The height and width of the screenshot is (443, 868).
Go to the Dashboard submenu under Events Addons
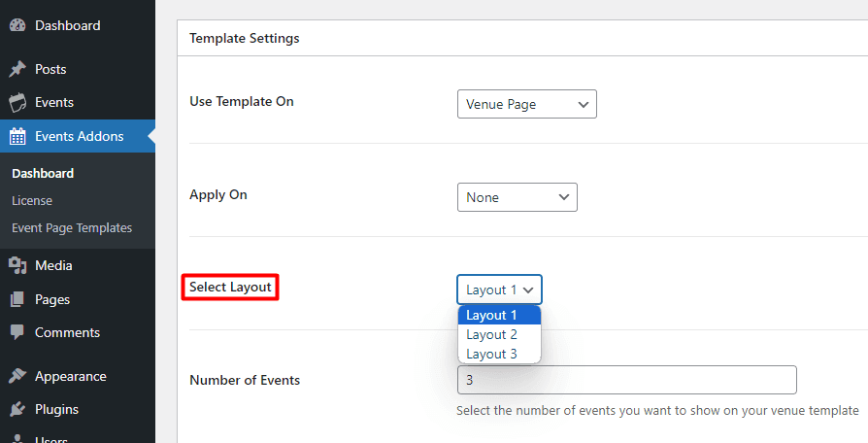click(x=43, y=174)
